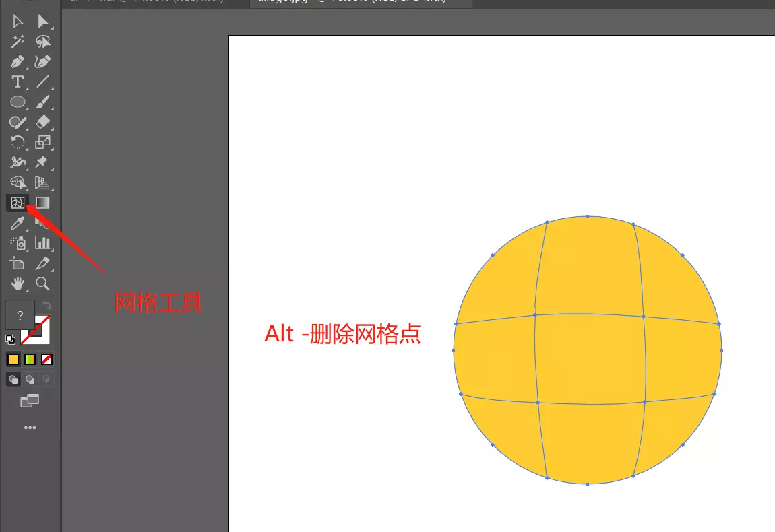Screen dimensions: 775x532
Task: Select the Selection tool
Action: coord(18,22)
